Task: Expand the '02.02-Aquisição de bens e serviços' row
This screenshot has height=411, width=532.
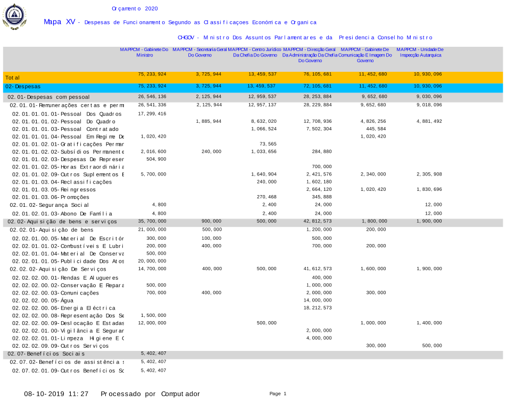Action: (x=62, y=222)
